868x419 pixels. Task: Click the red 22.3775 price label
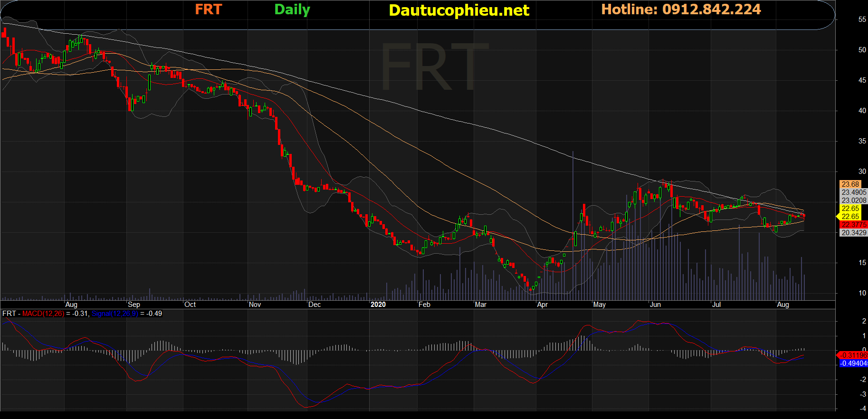854,225
